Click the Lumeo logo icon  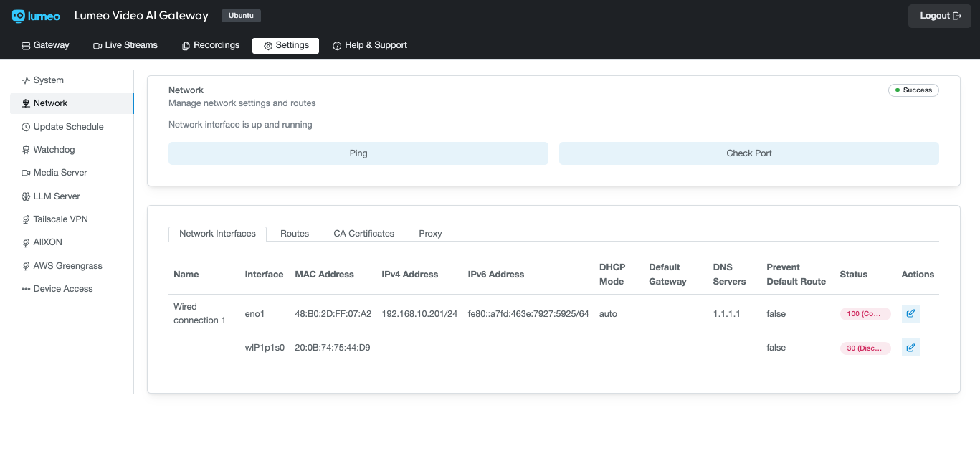[x=19, y=16]
